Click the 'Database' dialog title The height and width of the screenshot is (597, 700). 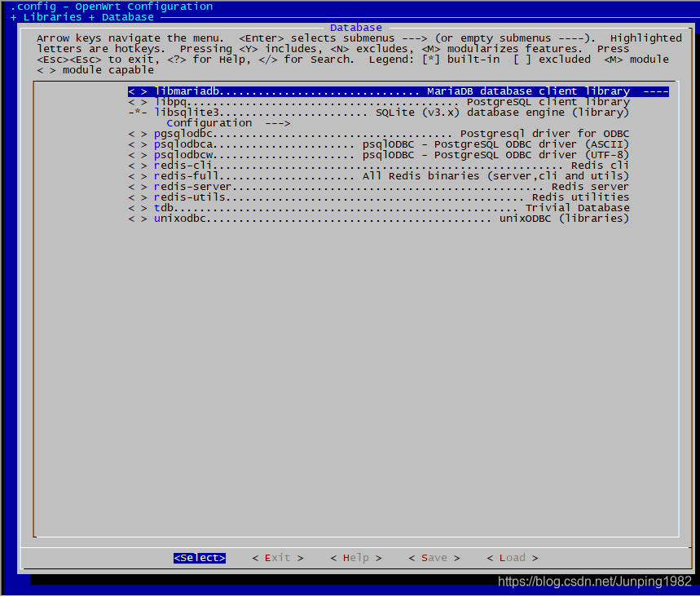[356, 28]
